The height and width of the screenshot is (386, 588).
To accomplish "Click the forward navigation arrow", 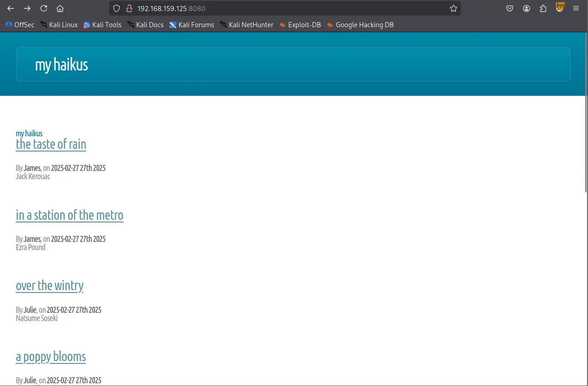I will click(27, 8).
